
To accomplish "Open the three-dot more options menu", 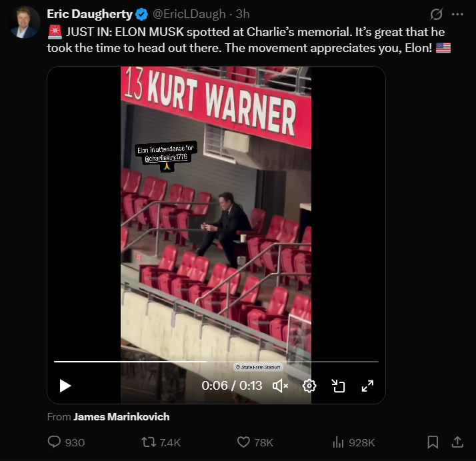I will coord(457,14).
